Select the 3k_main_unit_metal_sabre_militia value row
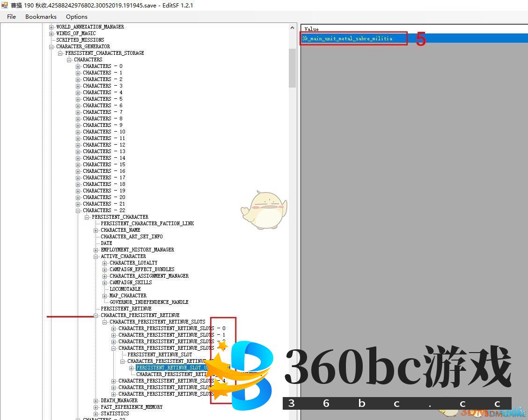The height and width of the screenshot is (420, 528). pos(414,38)
